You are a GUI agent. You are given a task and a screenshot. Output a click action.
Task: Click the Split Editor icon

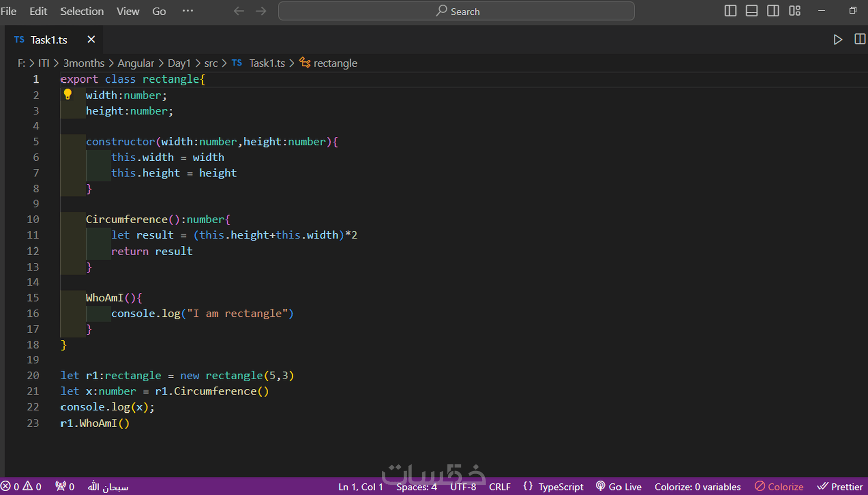[x=859, y=39]
